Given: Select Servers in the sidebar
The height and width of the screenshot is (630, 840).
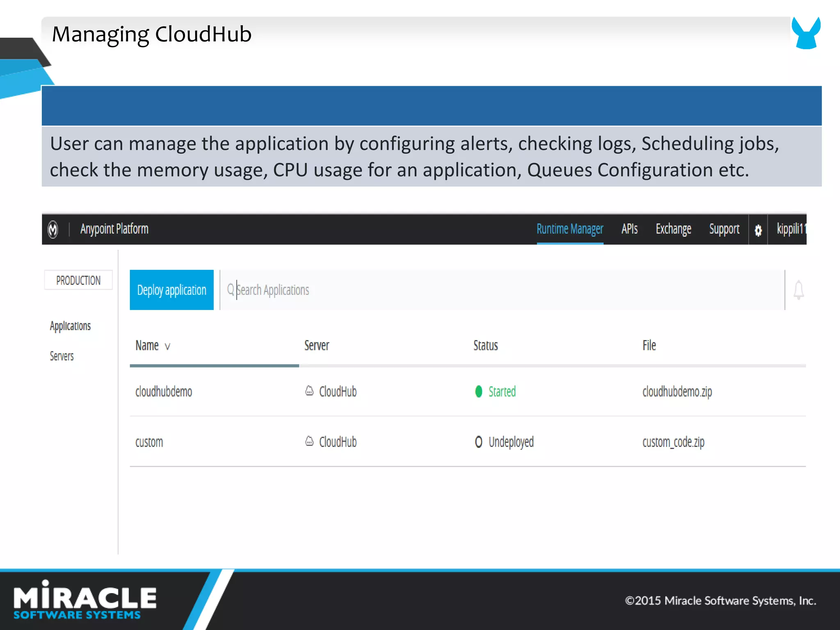Looking at the screenshot, I should (x=62, y=356).
